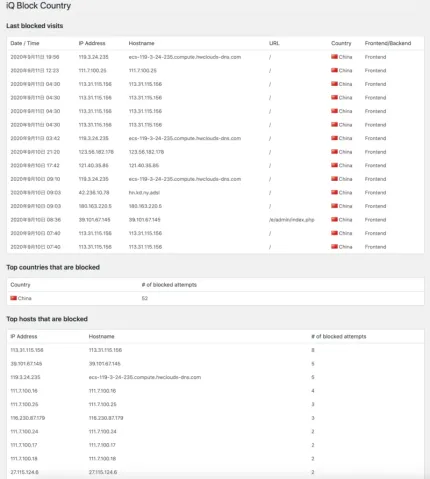Viewport: 430px width, 479px height.
Task: Click the hwclouds-dns.com hostname in the 03:42 row
Action: point(185,138)
